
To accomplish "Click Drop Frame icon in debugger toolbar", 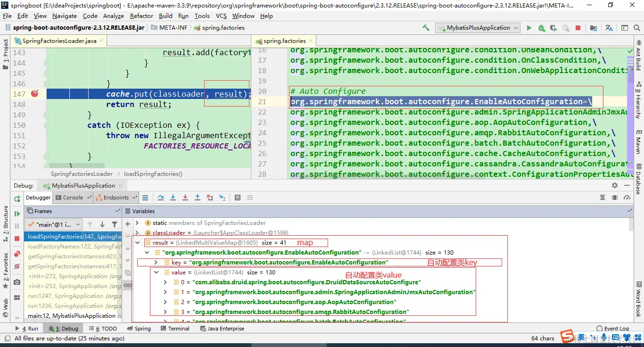I will [210, 198].
